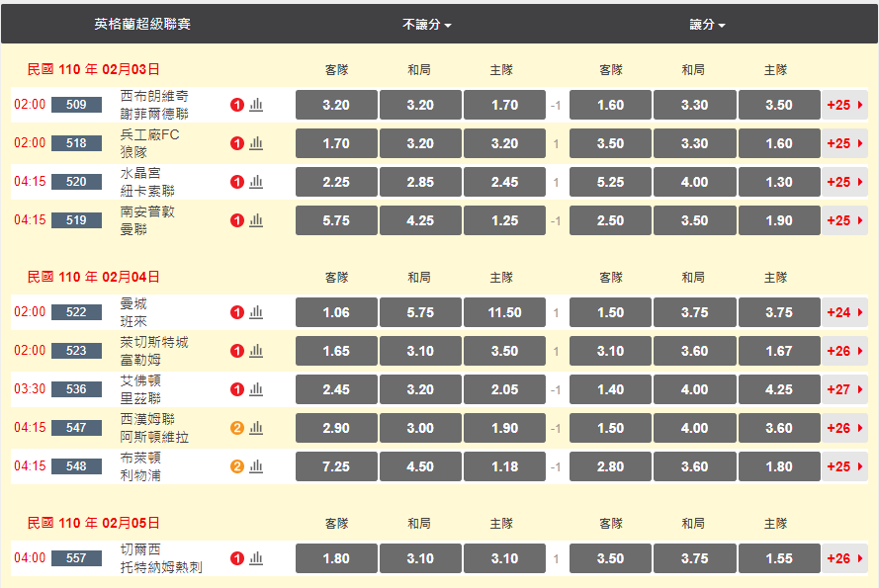Open statistics chart icon for match 536
This screenshot has width=879, height=588.
pos(256,389)
